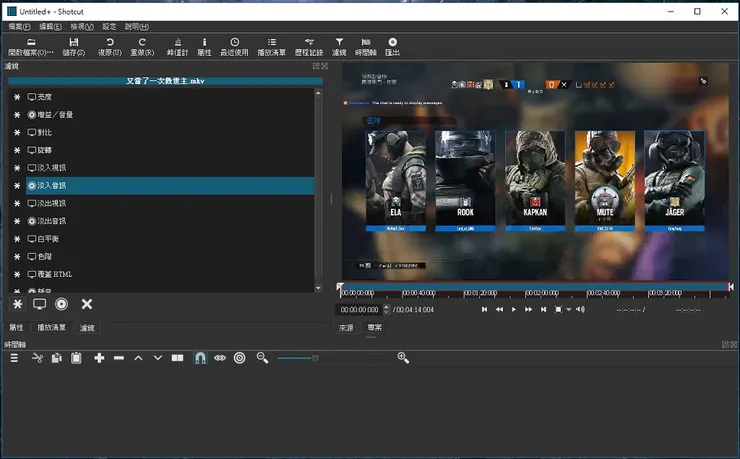Image resolution: width=740 pixels, height=459 pixels.
Task: Show audio filters with the circle icon
Action: tap(62, 304)
